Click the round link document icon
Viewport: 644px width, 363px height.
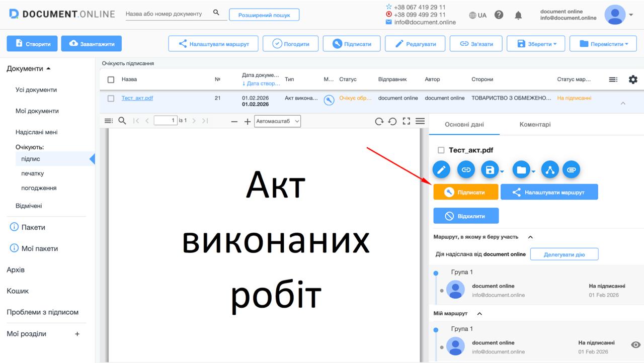pos(466,170)
